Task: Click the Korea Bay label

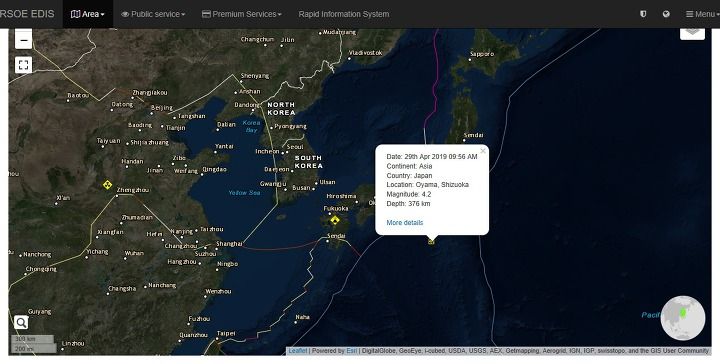Action: point(251,126)
